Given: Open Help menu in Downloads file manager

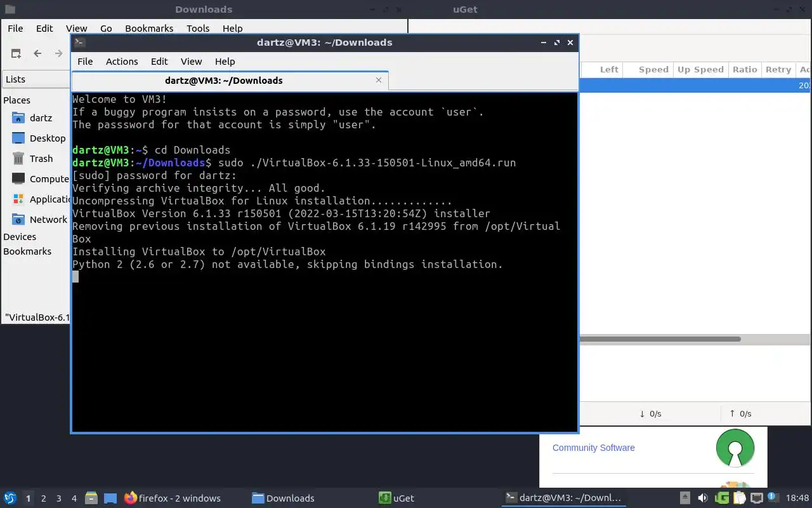Looking at the screenshot, I should (x=233, y=29).
